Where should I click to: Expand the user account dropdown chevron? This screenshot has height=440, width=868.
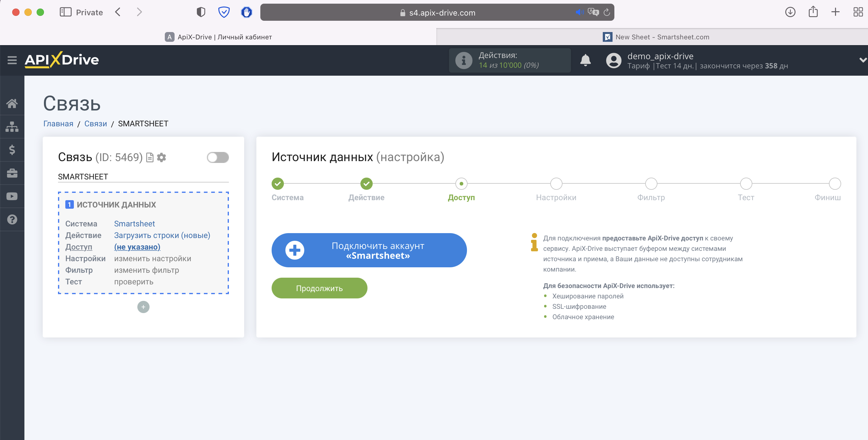(x=863, y=60)
